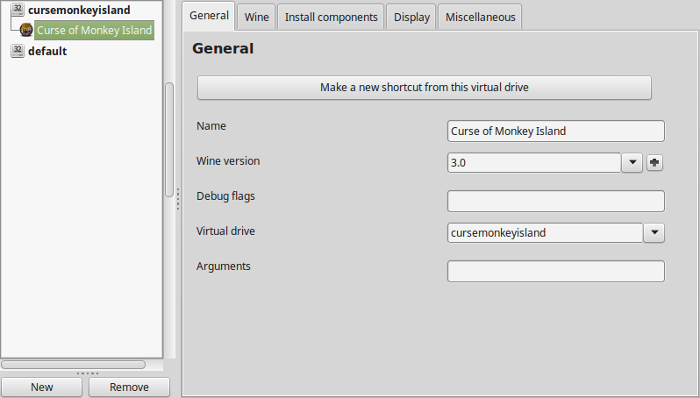Click the New button
The image size is (700, 398).
coord(42,387)
